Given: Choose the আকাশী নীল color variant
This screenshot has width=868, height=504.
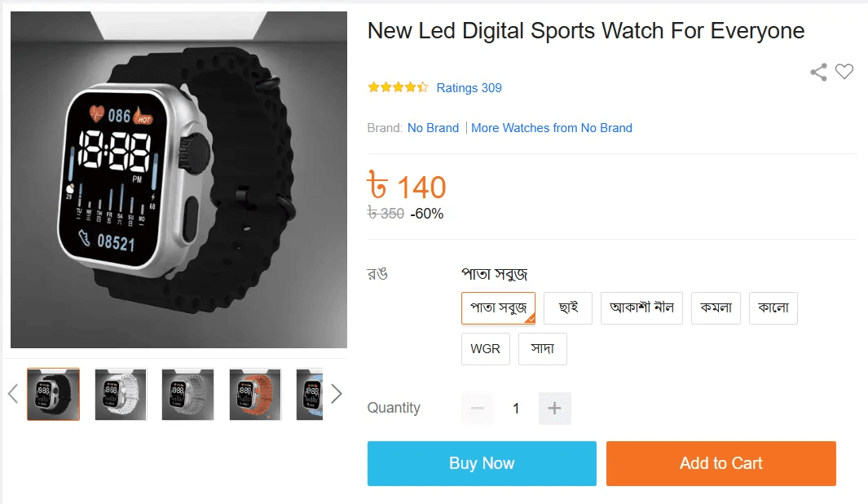Looking at the screenshot, I should (x=641, y=308).
